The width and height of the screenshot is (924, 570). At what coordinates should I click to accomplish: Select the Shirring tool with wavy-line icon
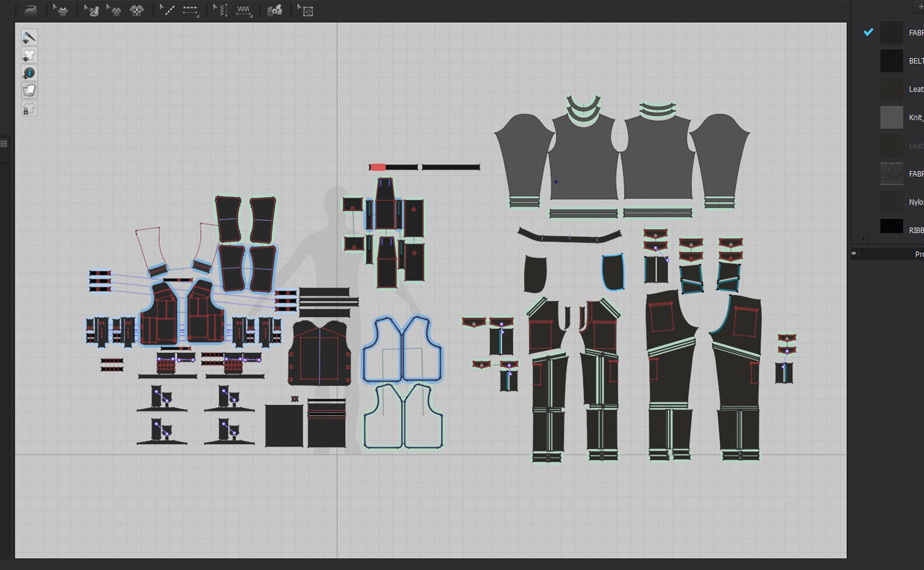pos(243,10)
